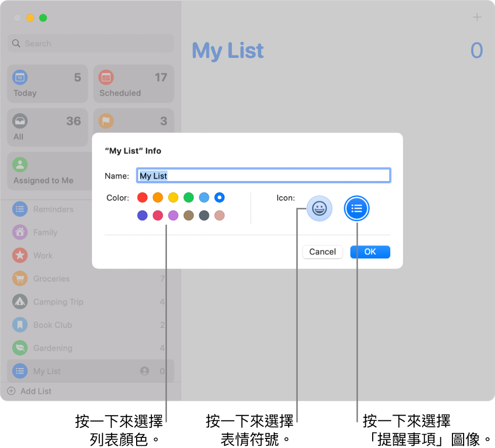495x448 pixels.
Task: Choose the smiley emoji icon option
Action: pyautogui.click(x=319, y=208)
